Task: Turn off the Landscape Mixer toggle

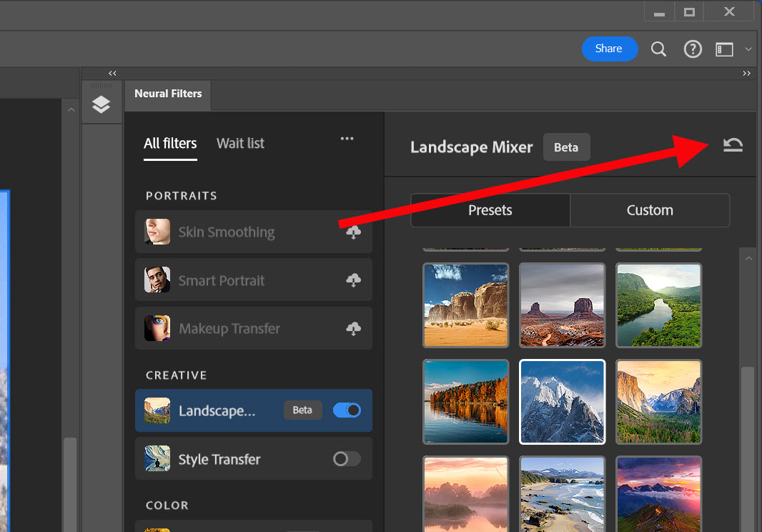Action: [347, 410]
